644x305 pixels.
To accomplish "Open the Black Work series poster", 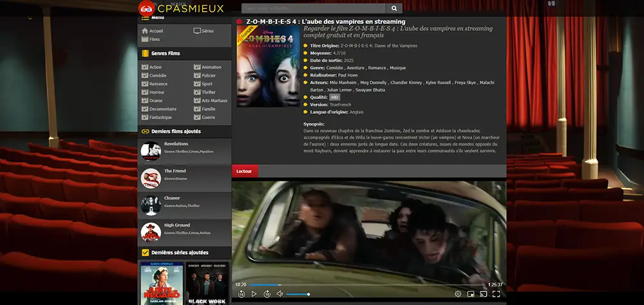I will pos(207,284).
